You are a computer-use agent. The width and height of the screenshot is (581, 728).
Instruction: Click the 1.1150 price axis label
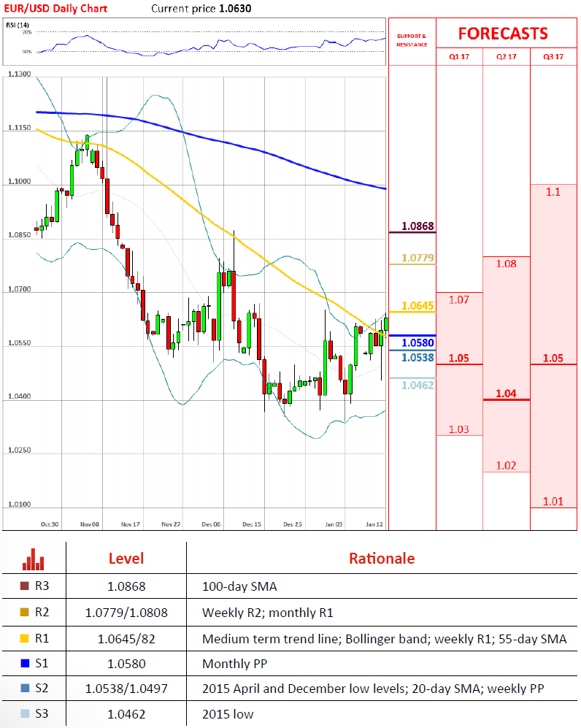point(20,127)
